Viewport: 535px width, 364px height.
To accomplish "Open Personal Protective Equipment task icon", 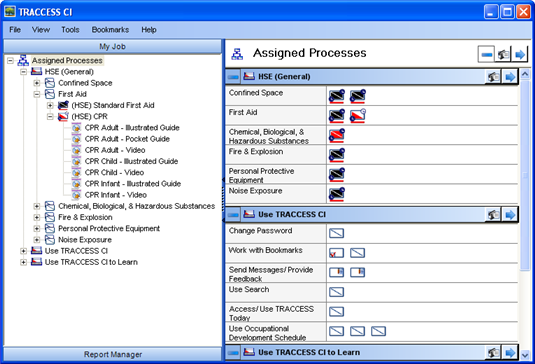I will (337, 175).
